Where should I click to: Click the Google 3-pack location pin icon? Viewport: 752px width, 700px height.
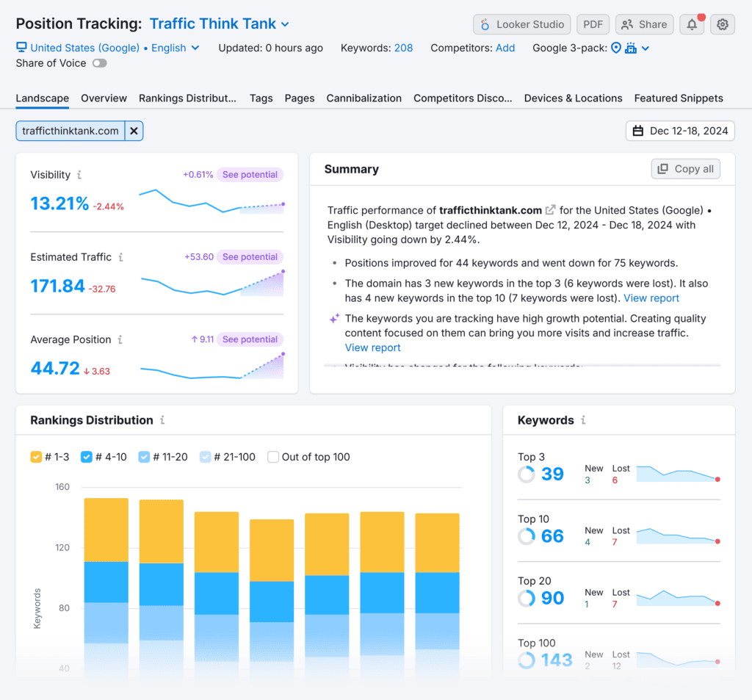(615, 48)
